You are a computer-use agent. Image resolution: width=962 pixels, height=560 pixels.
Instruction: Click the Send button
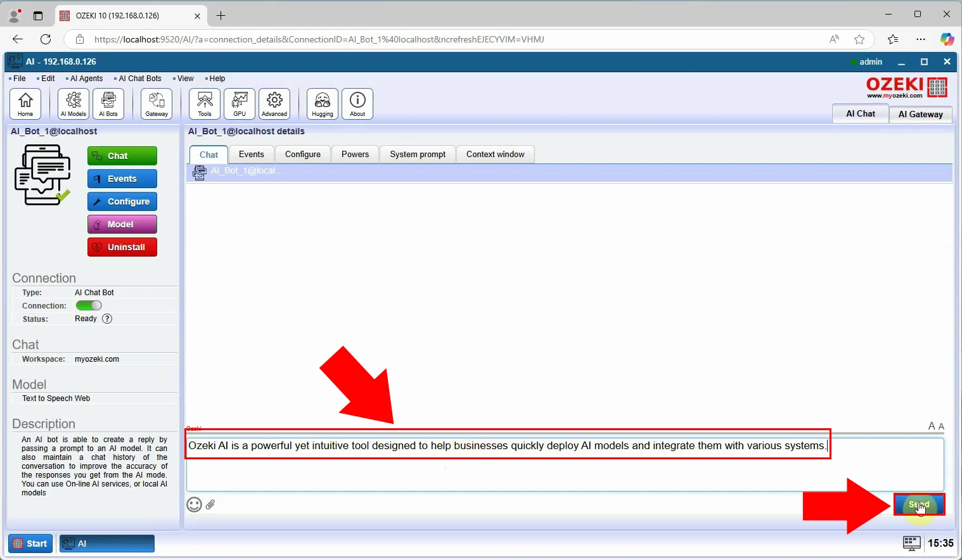tap(919, 504)
